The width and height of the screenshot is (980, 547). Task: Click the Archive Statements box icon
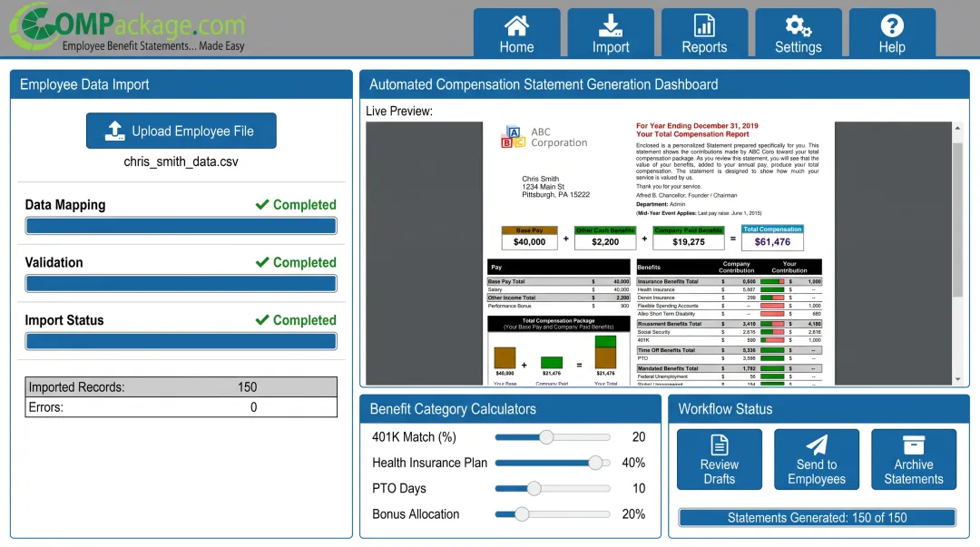point(913,444)
